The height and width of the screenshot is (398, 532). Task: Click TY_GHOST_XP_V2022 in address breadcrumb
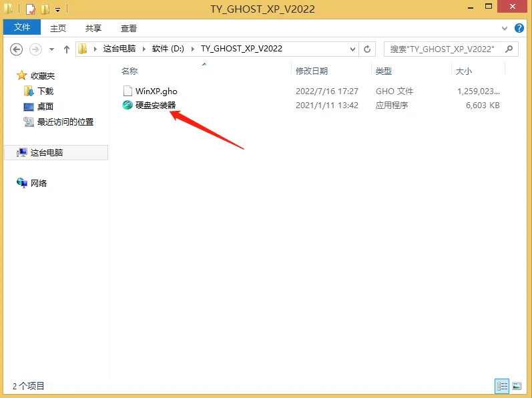click(242, 49)
